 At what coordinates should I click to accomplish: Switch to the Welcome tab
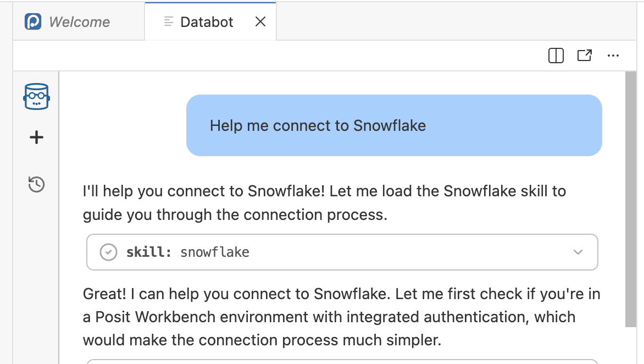[79, 22]
